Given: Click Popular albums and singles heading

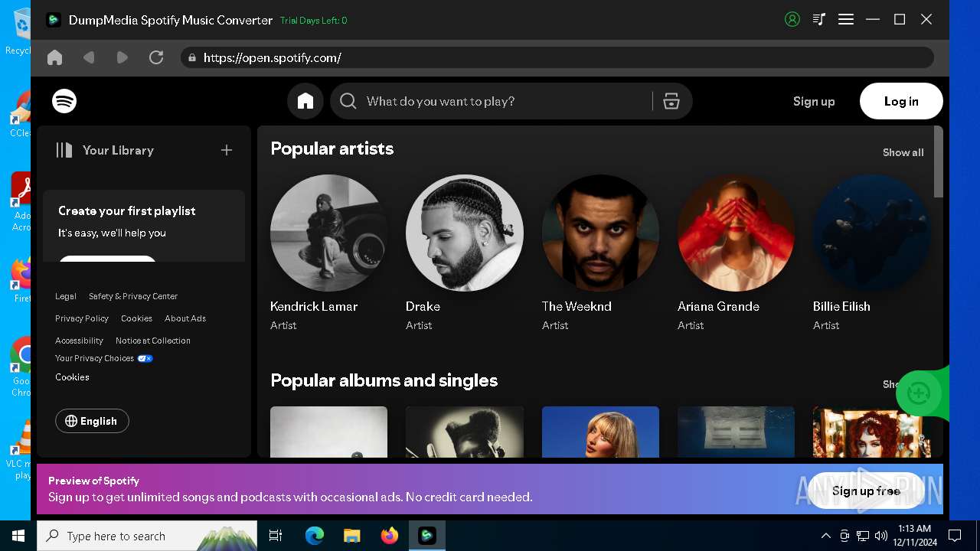Looking at the screenshot, I should coord(384,380).
